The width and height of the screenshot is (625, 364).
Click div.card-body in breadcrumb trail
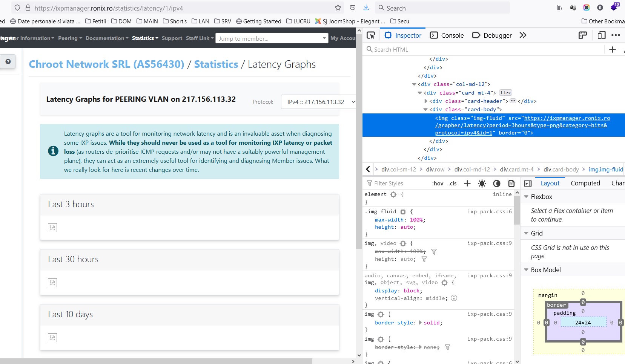[561, 170]
